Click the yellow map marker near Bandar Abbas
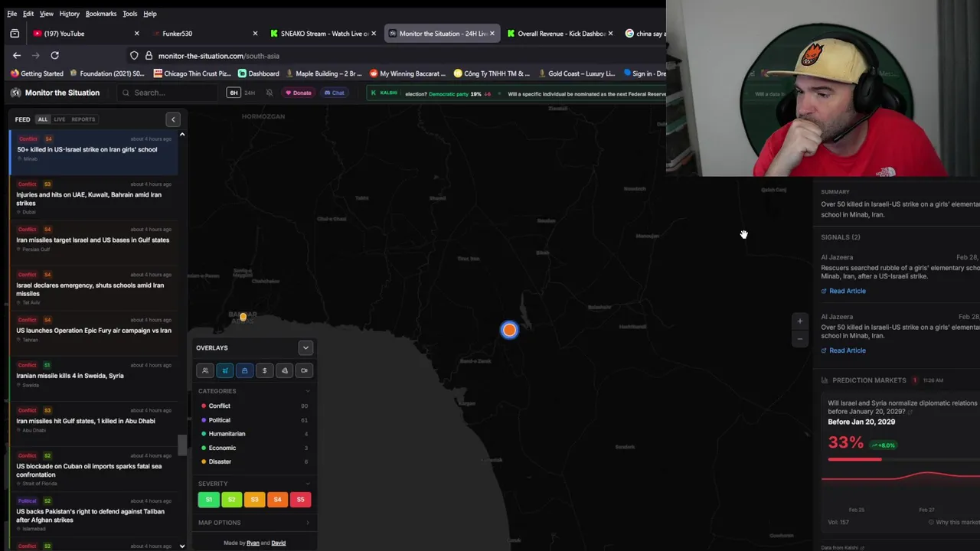Viewport: 980px width, 551px height. 243,317
